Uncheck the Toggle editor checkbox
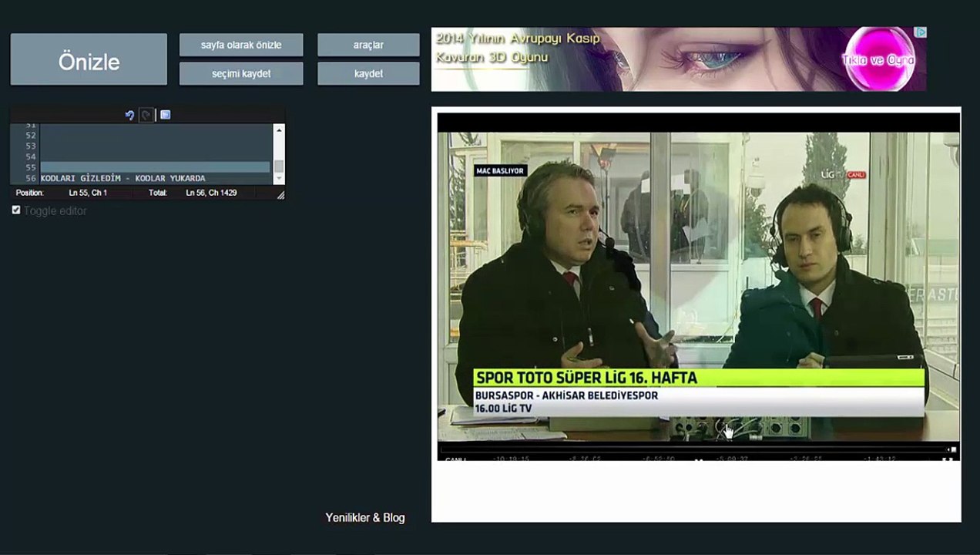 [16, 210]
